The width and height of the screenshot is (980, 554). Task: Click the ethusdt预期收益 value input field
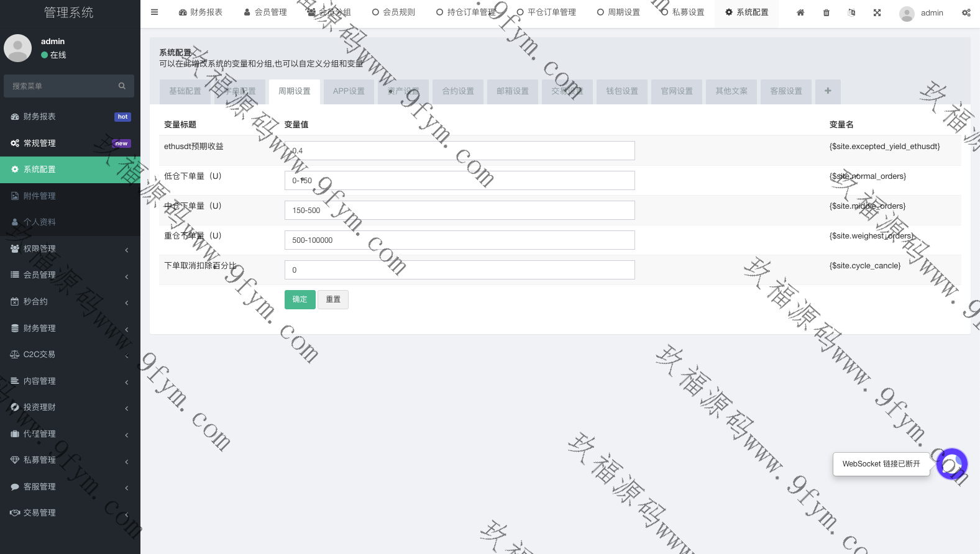coord(459,150)
